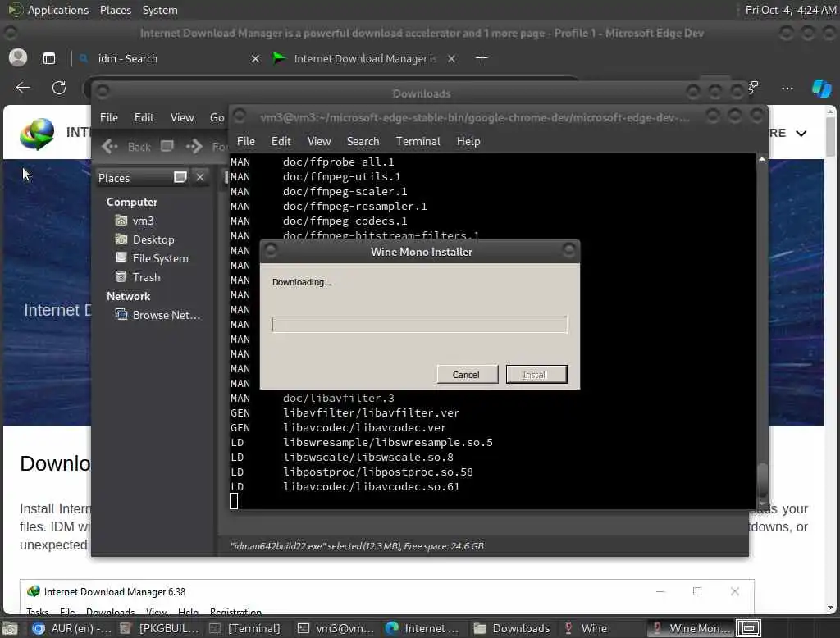This screenshot has width=840, height=638.
Task: Click the workspace switcher in bottom panel
Action: click(748, 628)
